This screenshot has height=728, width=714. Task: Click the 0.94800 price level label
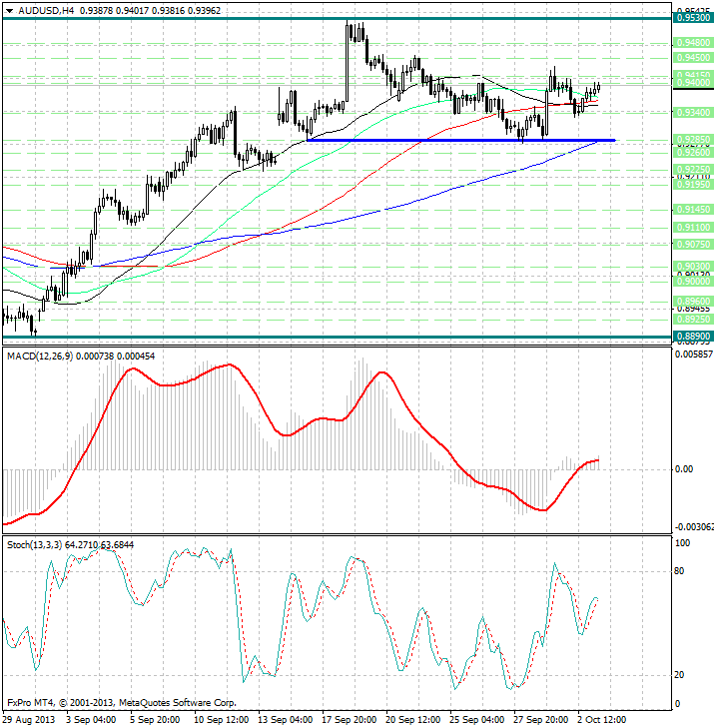[693, 43]
